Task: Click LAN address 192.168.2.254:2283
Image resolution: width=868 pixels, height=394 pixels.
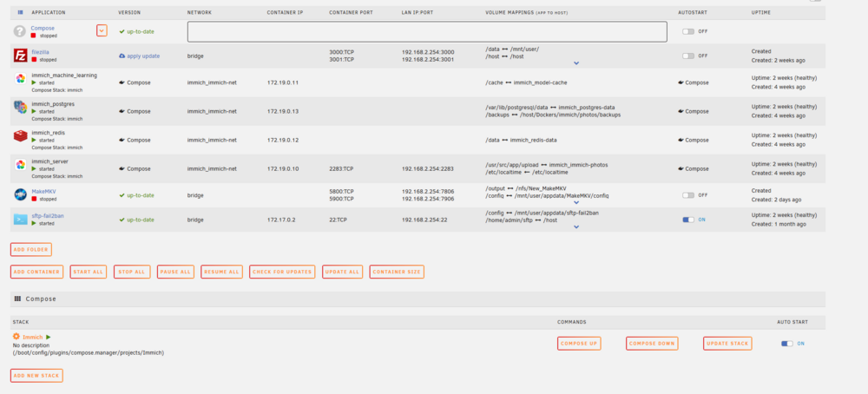Action: (428, 168)
